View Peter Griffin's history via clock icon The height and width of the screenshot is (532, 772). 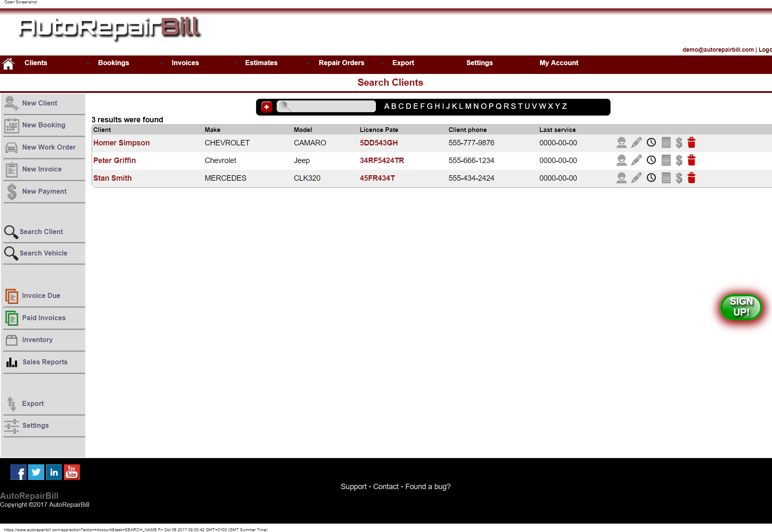tap(651, 160)
